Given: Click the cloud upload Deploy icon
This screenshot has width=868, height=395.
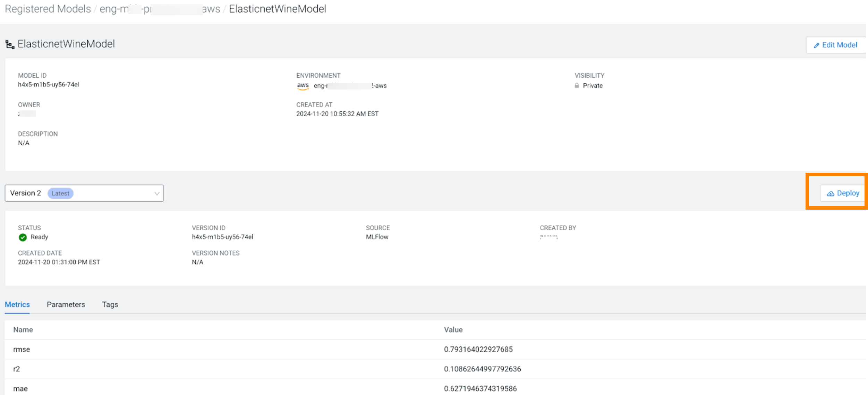Looking at the screenshot, I should tap(830, 194).
